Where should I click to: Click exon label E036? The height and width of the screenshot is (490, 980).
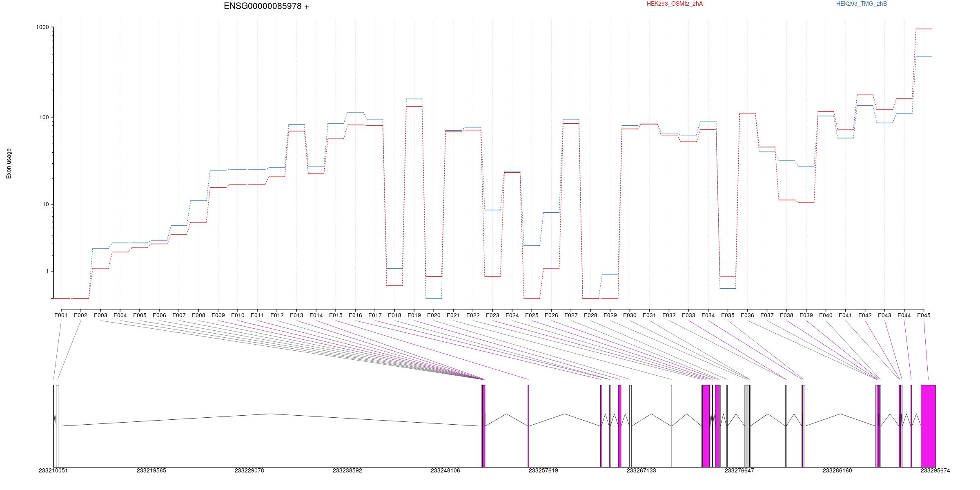pyautogui.click(x=747, y=315)
